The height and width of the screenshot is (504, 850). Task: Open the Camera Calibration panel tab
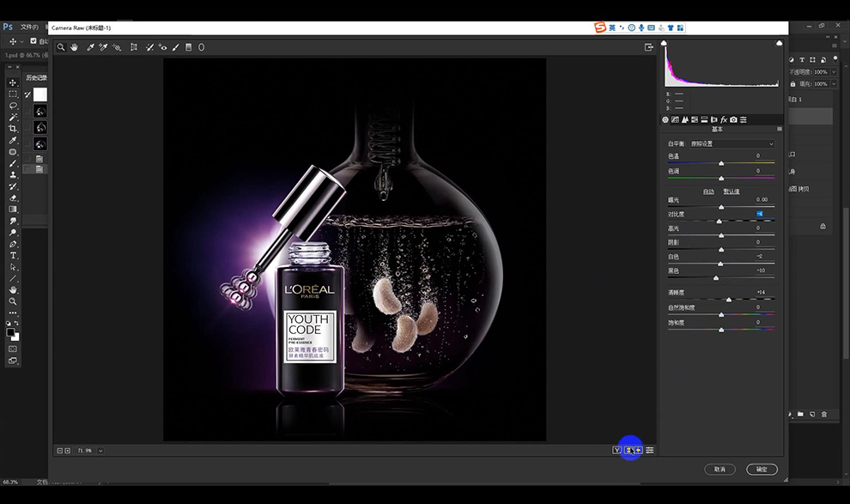[x=733, y=119]
